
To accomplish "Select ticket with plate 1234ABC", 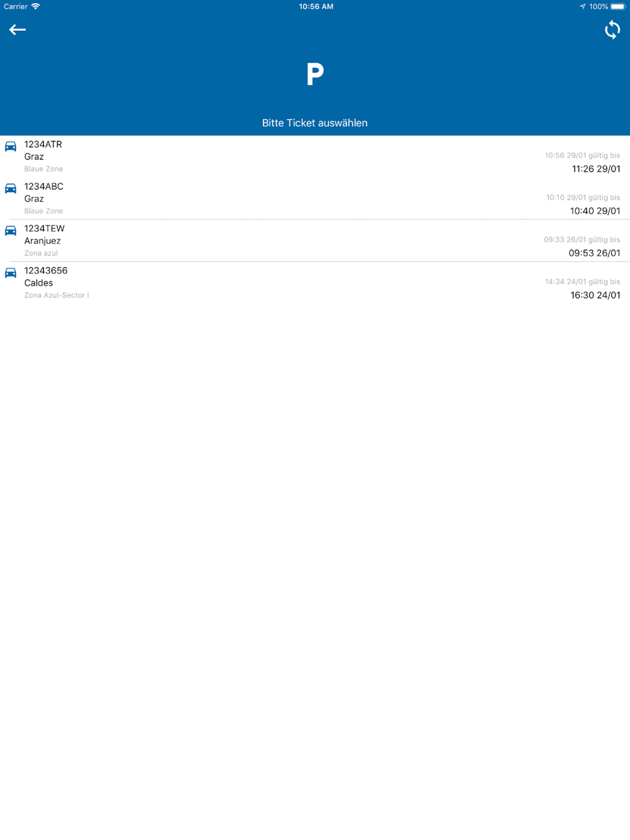I will (x=315, y=198).
